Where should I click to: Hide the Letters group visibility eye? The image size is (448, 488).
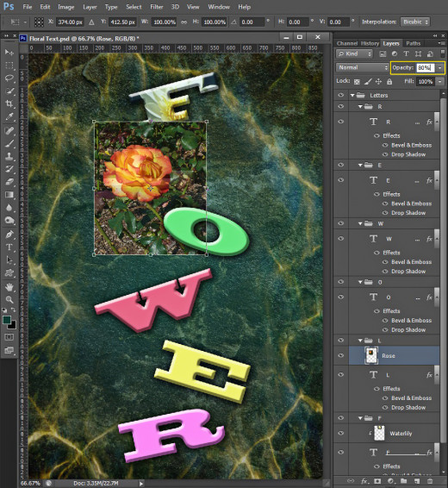(x=341, y=95)
